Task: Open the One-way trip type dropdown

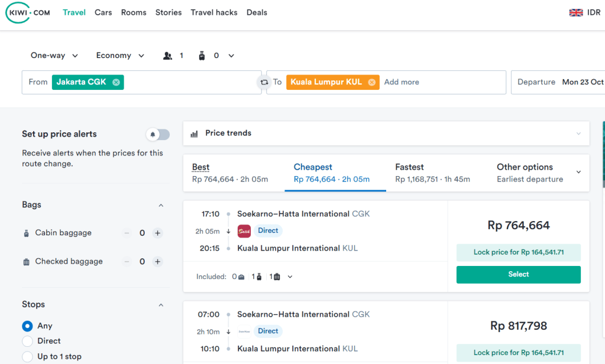Action: [x=54, y=56]
